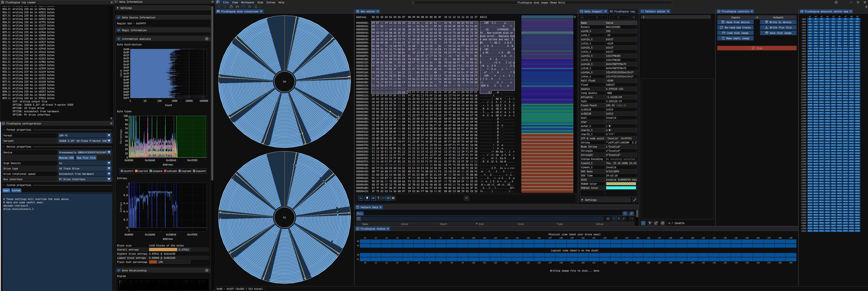868x291 pixels.
Task: Click the filter funnel icon in Pattern Data
Action: pyautogui.click(x=358, y=219)
